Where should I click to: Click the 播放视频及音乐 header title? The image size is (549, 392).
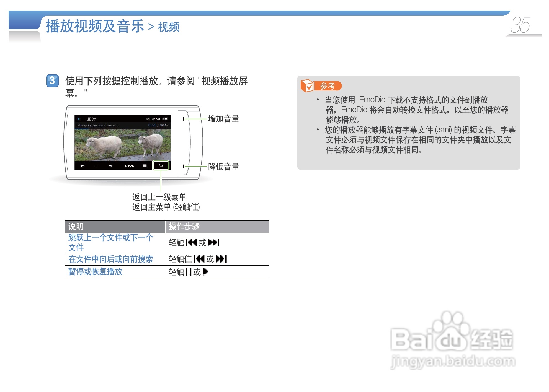(95, 27)
